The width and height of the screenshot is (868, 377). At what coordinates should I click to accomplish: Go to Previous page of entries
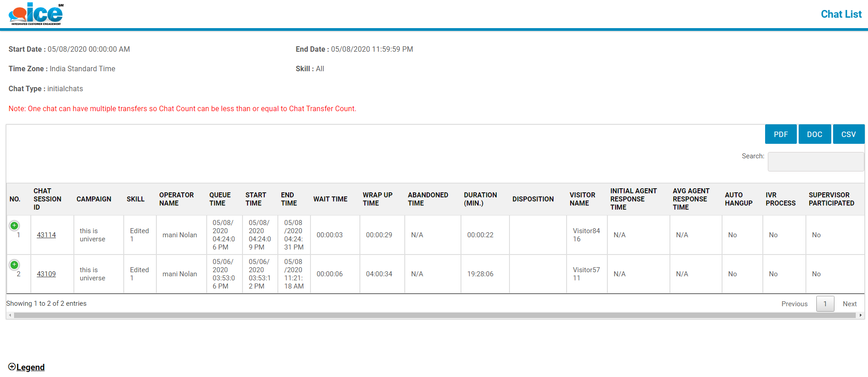pos(794,304)
